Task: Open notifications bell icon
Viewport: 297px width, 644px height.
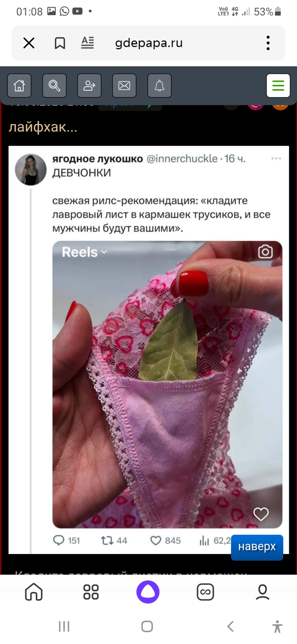Action: (159, 85)
